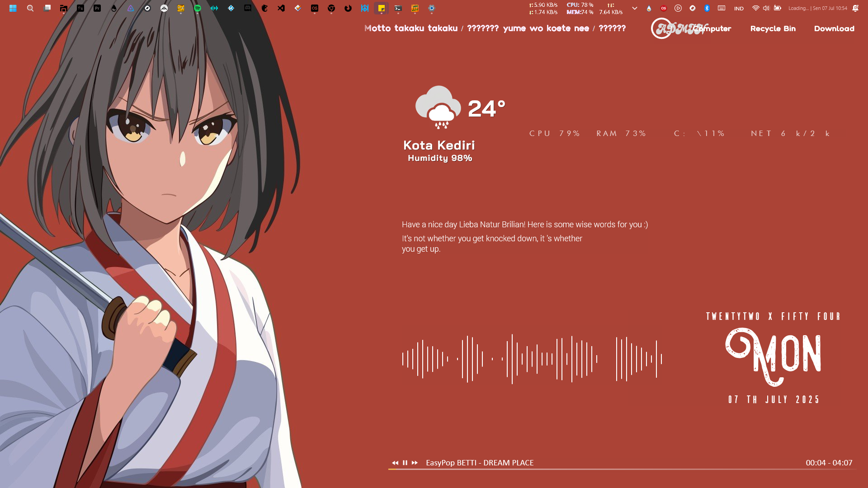The image size is (868, 488).
Task: Click the 24° temperature reading
Action: click(x=486, y=108)
